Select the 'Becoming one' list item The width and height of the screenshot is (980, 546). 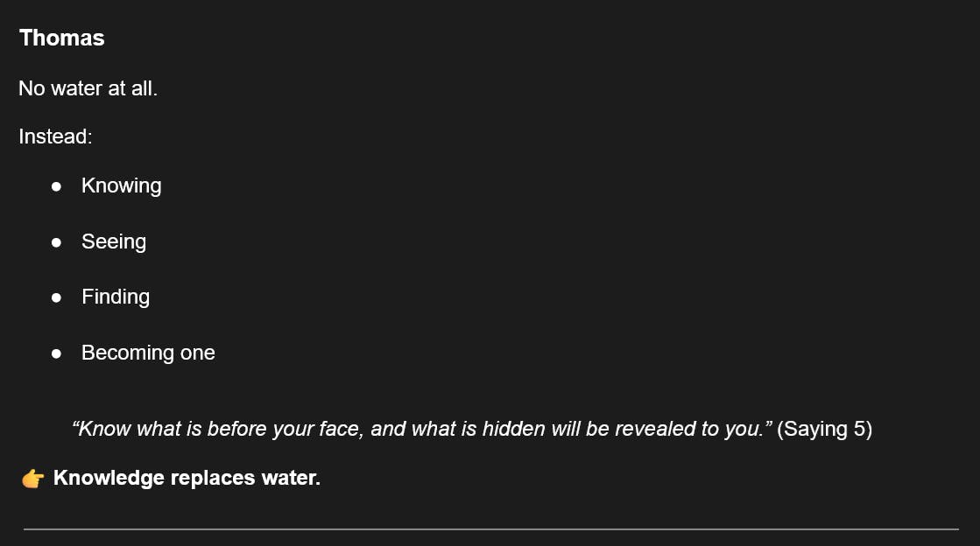[148, 353]
